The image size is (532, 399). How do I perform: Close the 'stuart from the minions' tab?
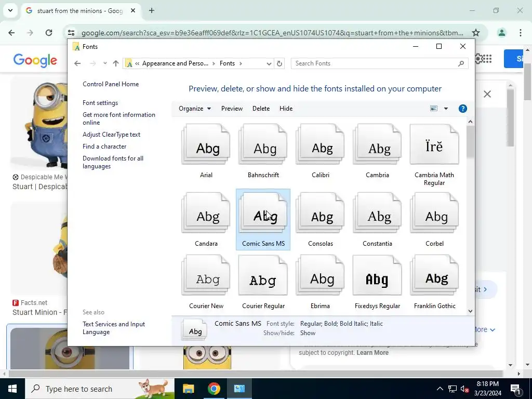pyautogui.click(x=133, y=10)
